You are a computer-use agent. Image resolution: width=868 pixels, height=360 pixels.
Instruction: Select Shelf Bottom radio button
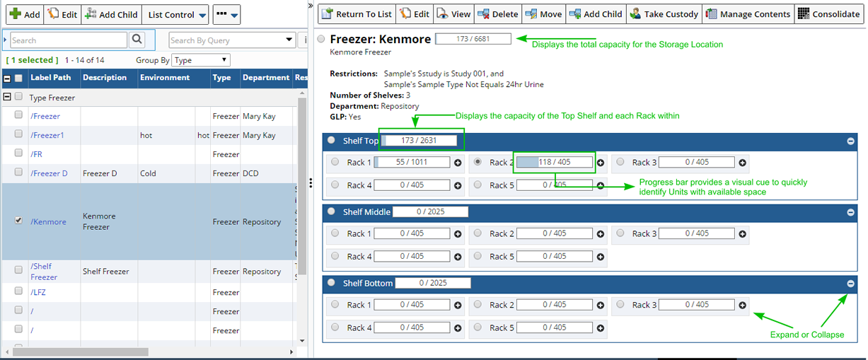(x=331, y=282)
